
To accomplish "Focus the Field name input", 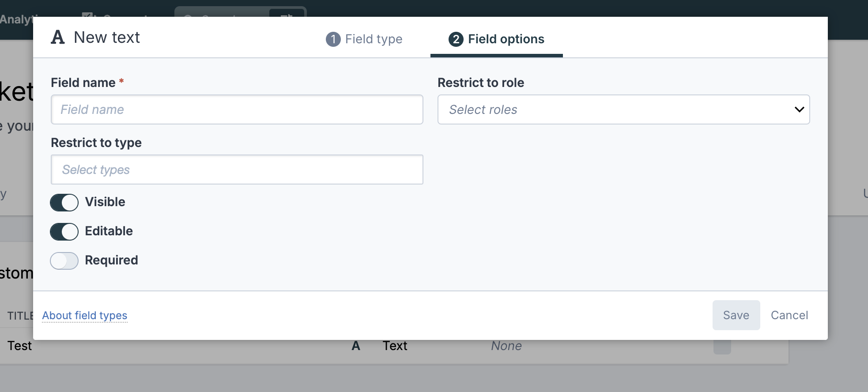I will point(237,109).
